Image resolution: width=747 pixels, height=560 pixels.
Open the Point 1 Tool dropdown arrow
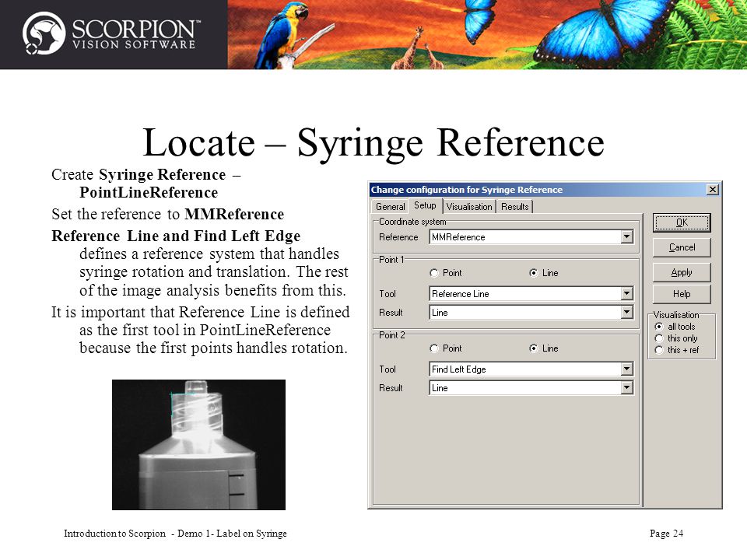click(626, 293)
